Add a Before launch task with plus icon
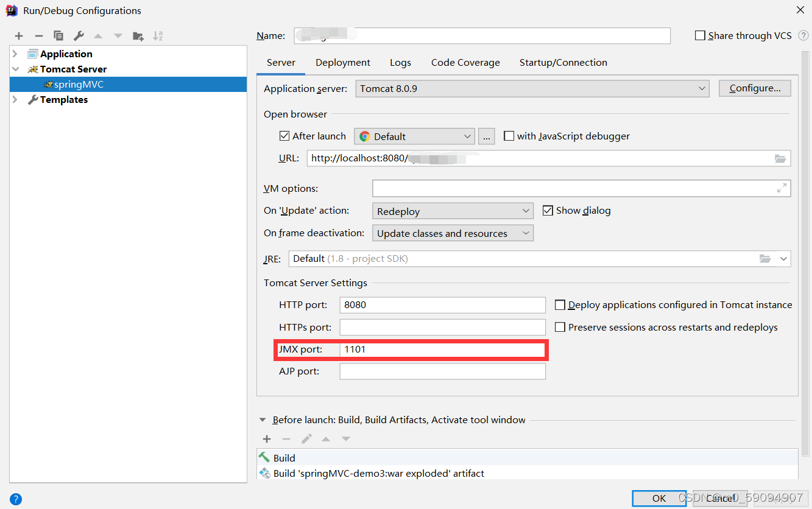The height and width of the screenshot is (509, 812). tap(267, 438)
